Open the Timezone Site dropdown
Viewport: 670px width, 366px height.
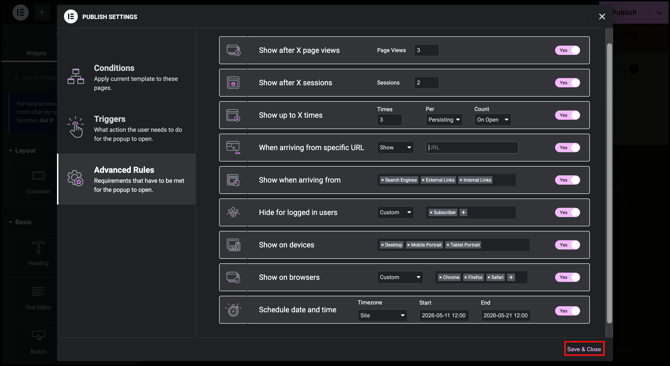point(382,316)
